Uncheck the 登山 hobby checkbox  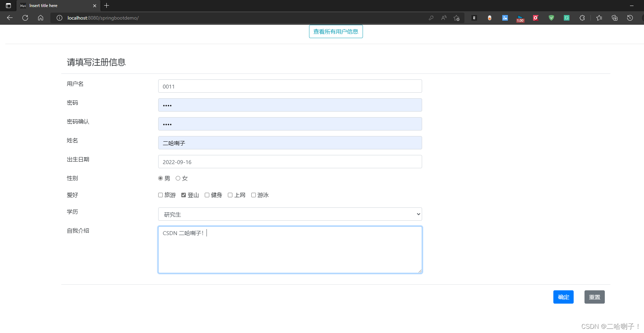pyautogui.click(x=183, y=195)
